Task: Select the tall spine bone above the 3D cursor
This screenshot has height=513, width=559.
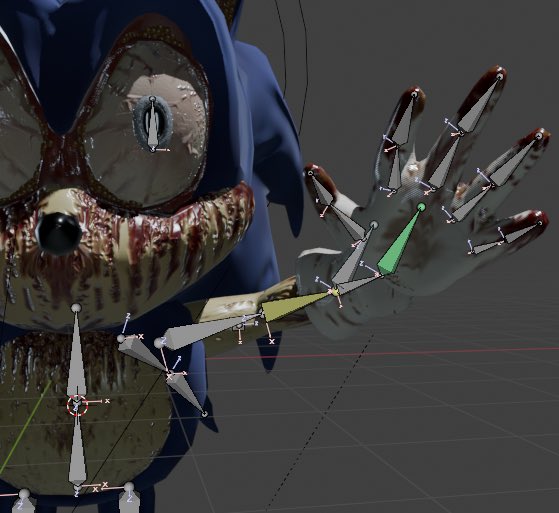Action: [76, 356]
